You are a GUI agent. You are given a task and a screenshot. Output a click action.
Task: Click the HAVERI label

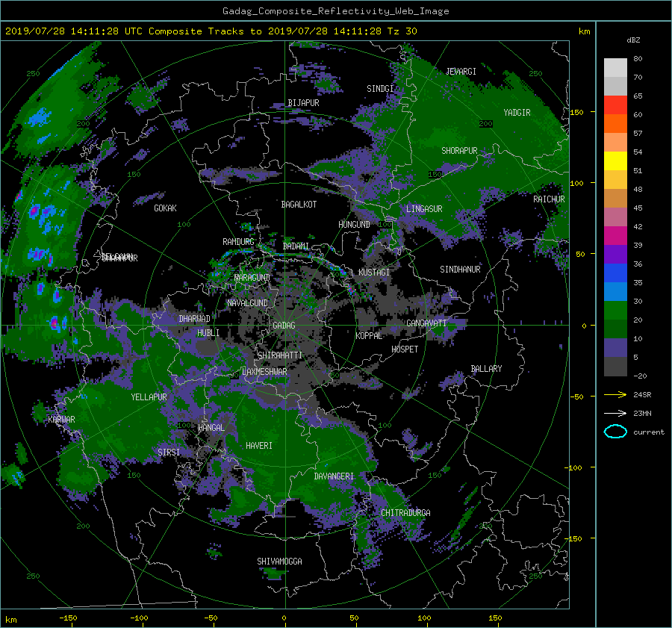click(x=259, y=446)
